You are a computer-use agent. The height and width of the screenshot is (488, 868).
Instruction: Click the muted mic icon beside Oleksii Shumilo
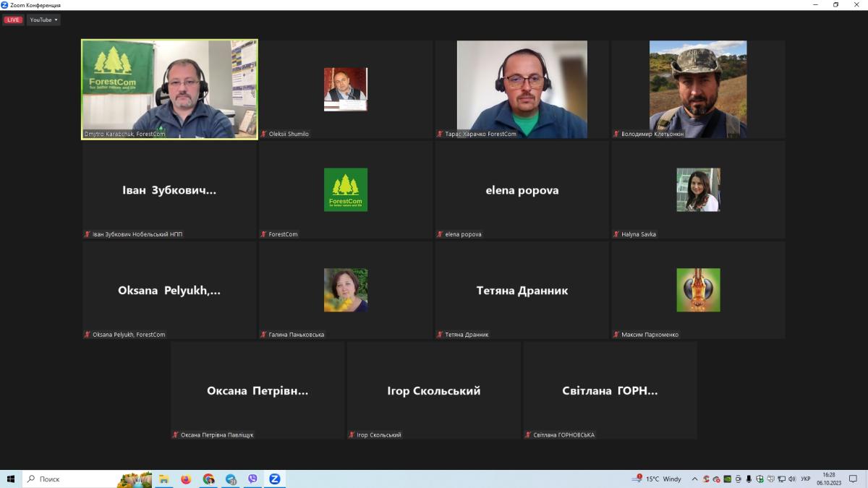[264, 134]
